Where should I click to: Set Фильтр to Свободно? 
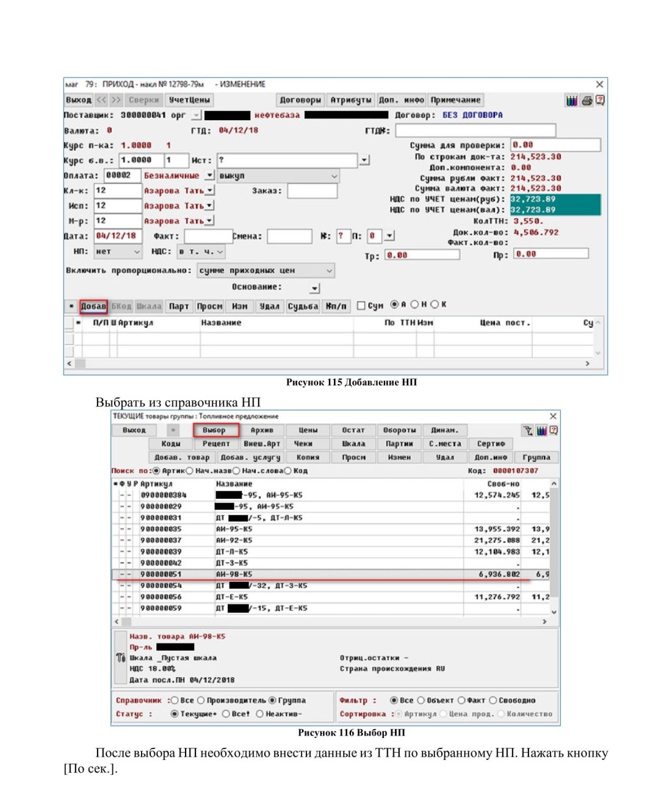[x=493, y=701]
